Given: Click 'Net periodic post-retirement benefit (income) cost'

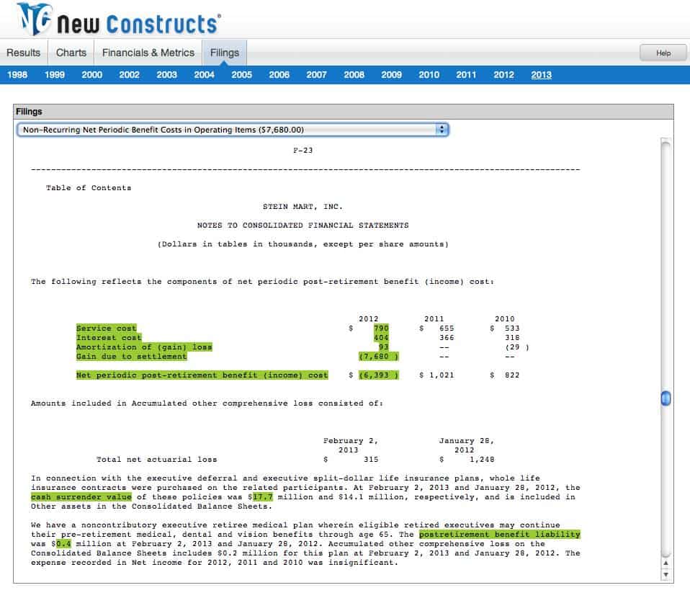Looking at the screenshot, I should tap(202, 375).
